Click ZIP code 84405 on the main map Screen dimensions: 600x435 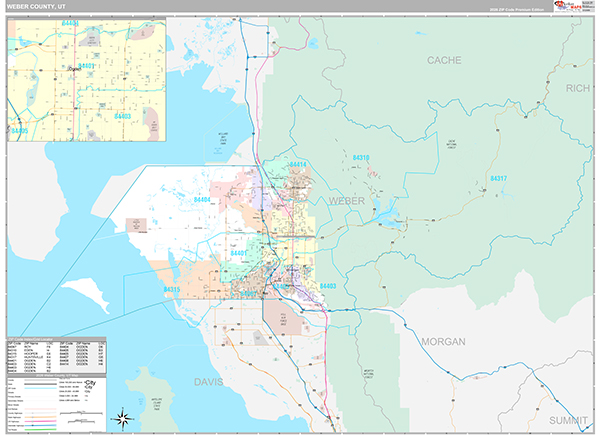(281, 287)
